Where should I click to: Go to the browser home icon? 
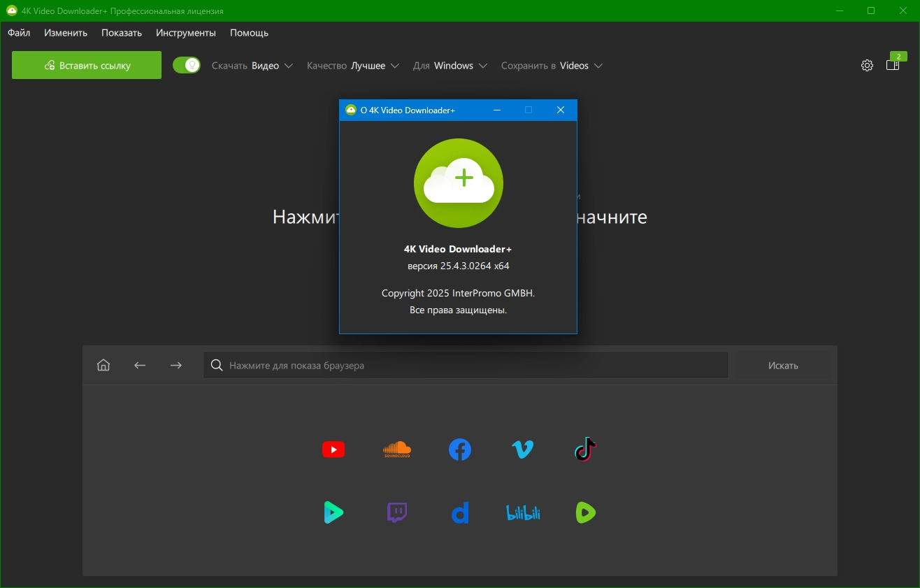click(103, 365)
